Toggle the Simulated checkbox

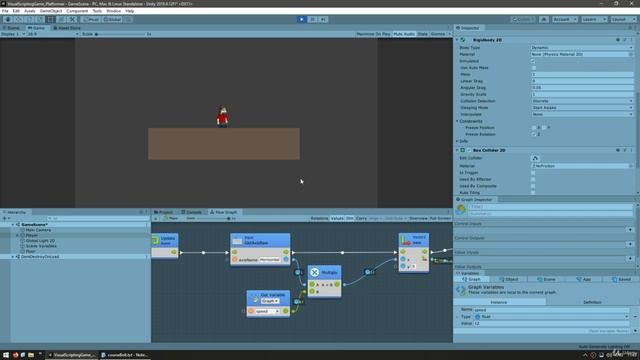click(x=533, y=61)
